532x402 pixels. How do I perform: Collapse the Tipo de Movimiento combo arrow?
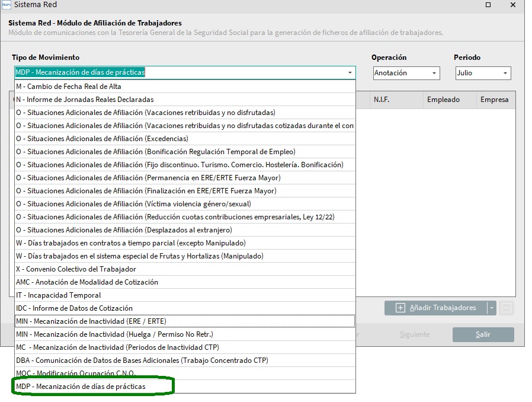pyautogui.click(x=350, y=73)
